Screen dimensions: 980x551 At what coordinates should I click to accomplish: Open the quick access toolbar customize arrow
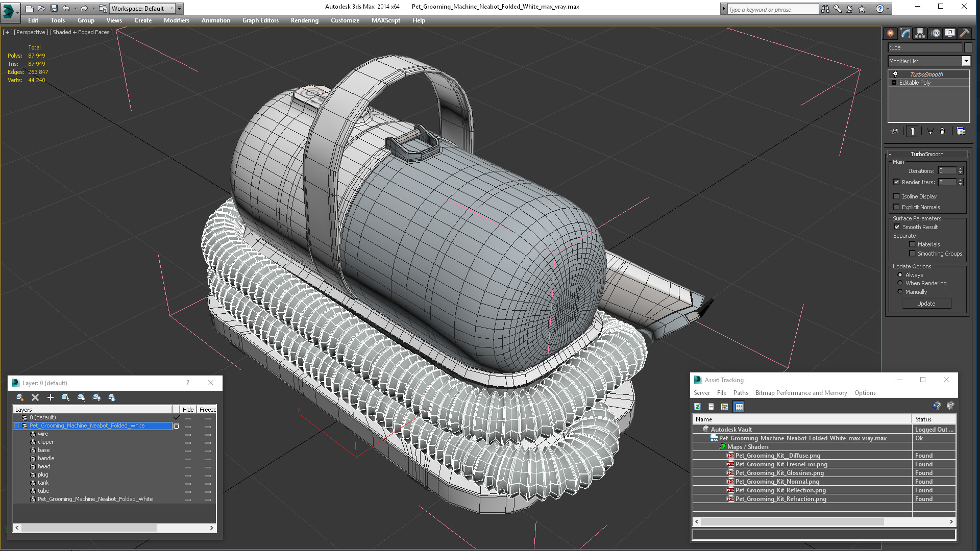[x=180, y=9]
